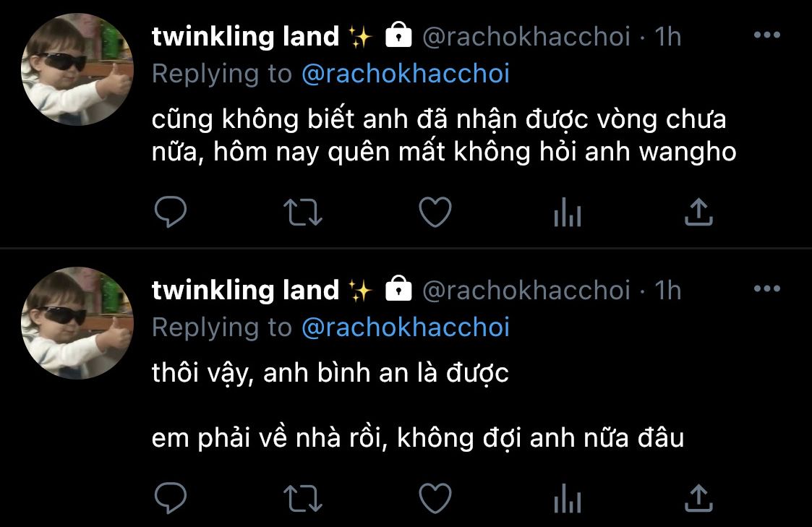Open 'twinkling land' display name in second tweet
This screenshot has width=812, height=527.
[245, 291]
